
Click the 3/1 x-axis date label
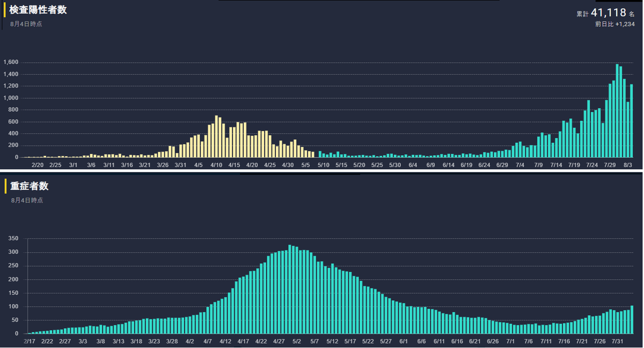click(74, 165)
